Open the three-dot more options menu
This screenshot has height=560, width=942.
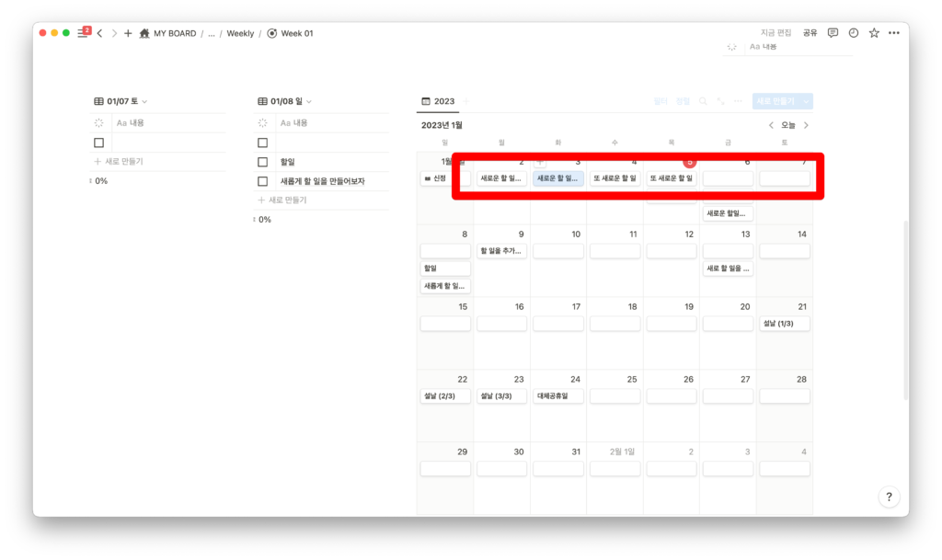pos(894,33)
